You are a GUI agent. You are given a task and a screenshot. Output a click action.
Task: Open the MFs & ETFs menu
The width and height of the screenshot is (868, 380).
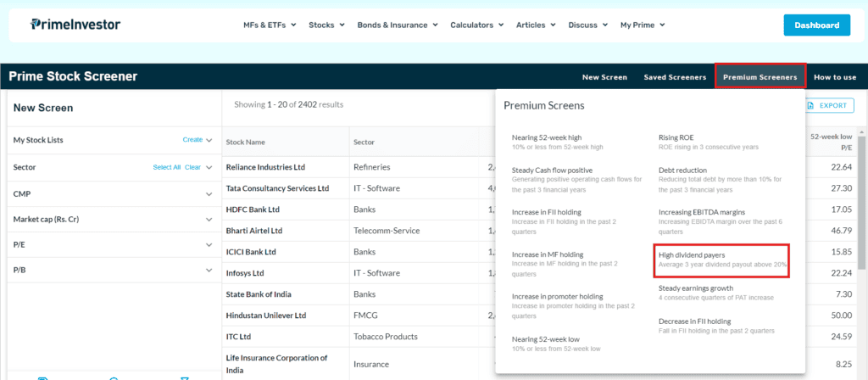tap(270, 25)
